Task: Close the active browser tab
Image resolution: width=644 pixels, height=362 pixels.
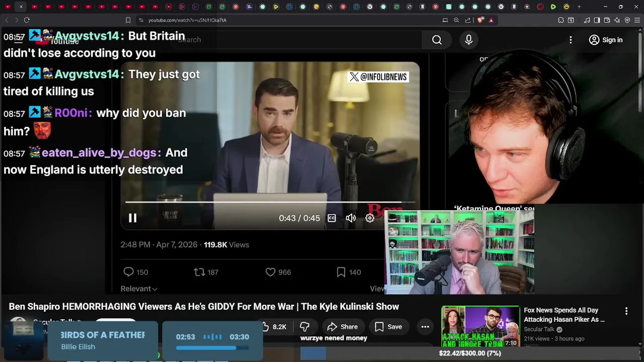Action: (21, 7)
